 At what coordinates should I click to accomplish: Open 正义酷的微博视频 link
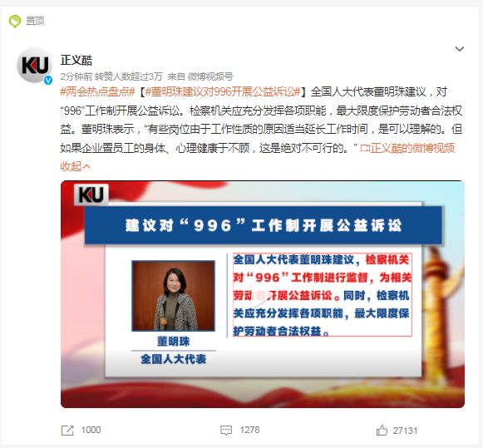click(x=407, y=148)
